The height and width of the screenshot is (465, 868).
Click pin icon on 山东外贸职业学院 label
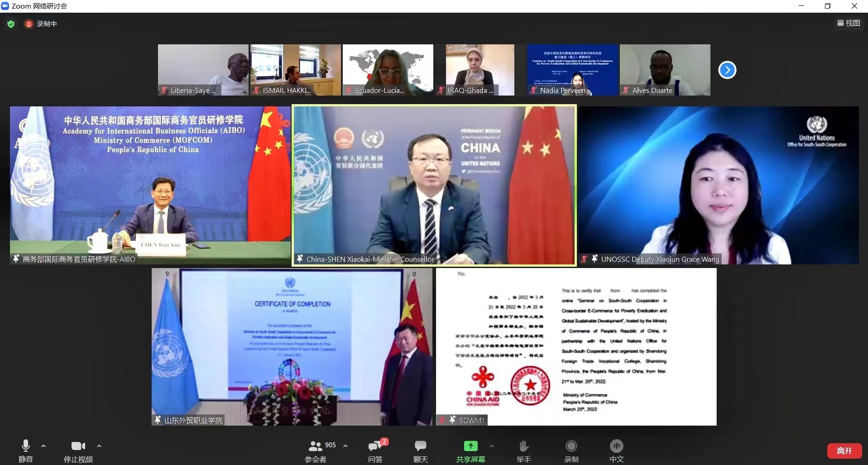click(158, 420)
